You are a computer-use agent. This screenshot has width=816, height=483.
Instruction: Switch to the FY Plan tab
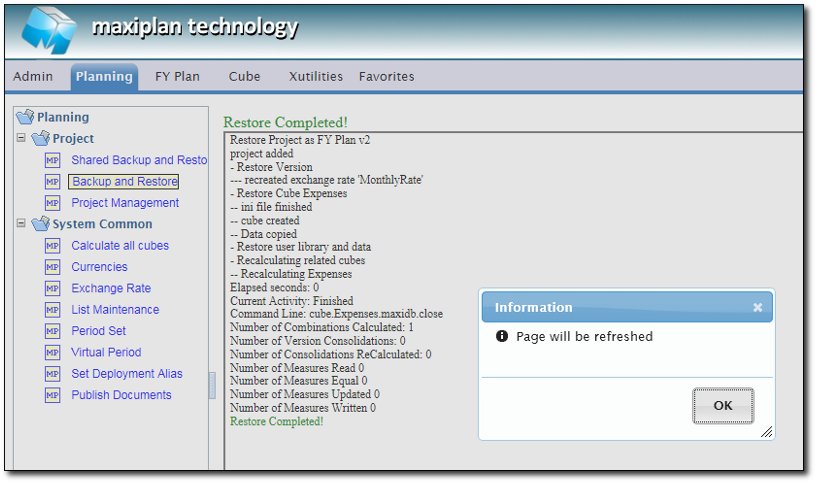tap(177, 77)
